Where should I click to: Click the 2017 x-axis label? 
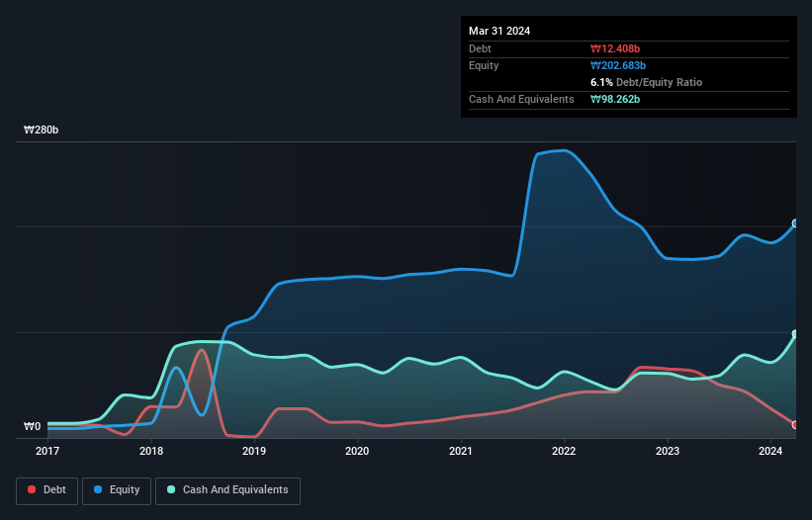tap(47, 451)
